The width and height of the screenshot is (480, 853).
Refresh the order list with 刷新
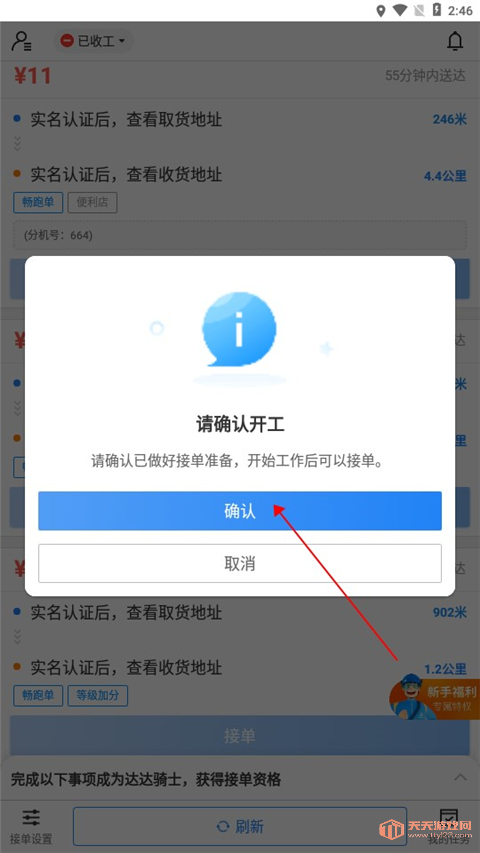[x=239, y=827]
